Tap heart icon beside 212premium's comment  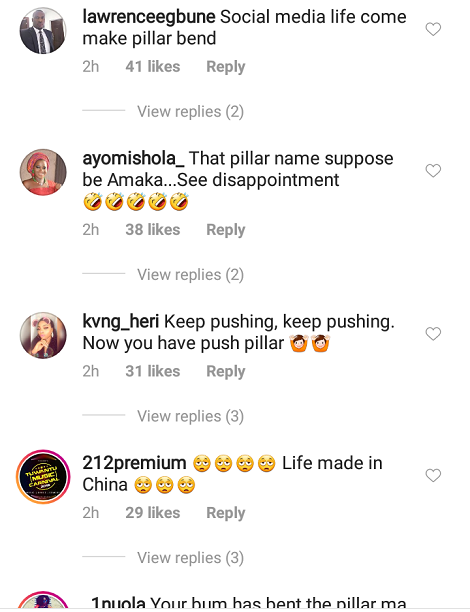(433, 475)
